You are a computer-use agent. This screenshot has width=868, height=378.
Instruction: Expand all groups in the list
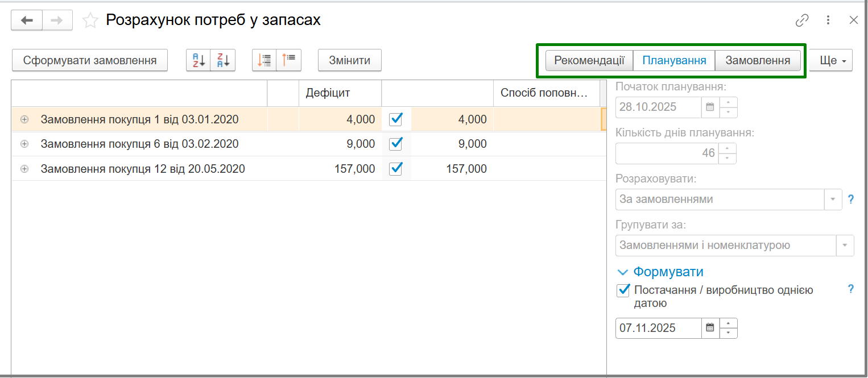[x=264, y=60]
